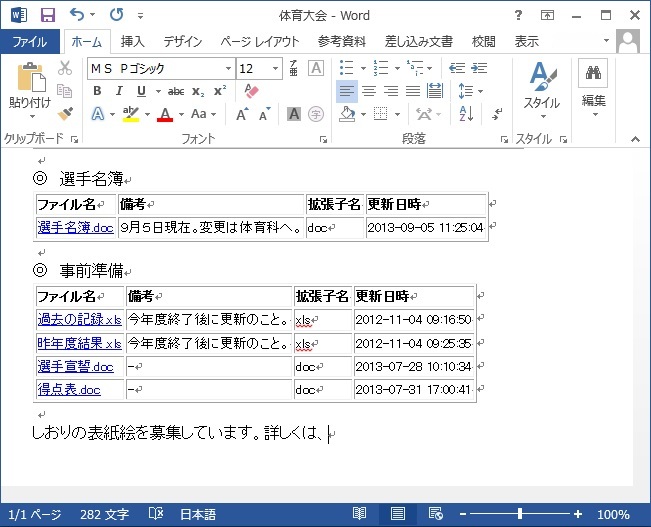The image size is (651, 527).
Task: Select the format painter brush icon
Action: pos(65,114)
